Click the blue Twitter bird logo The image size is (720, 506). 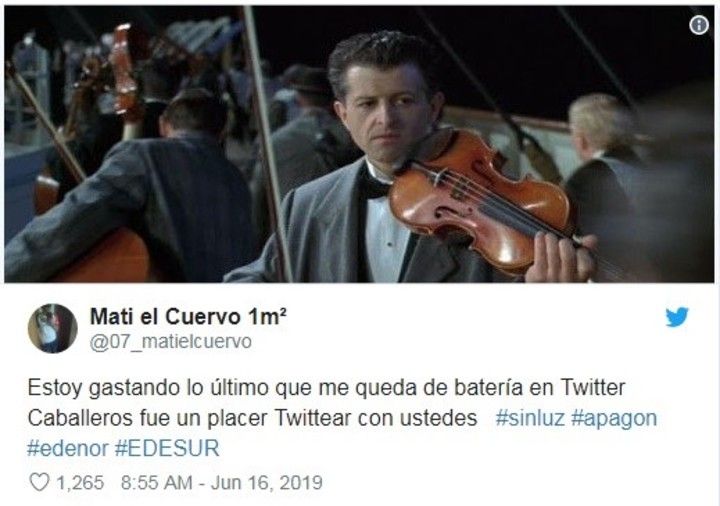[677, 317]
